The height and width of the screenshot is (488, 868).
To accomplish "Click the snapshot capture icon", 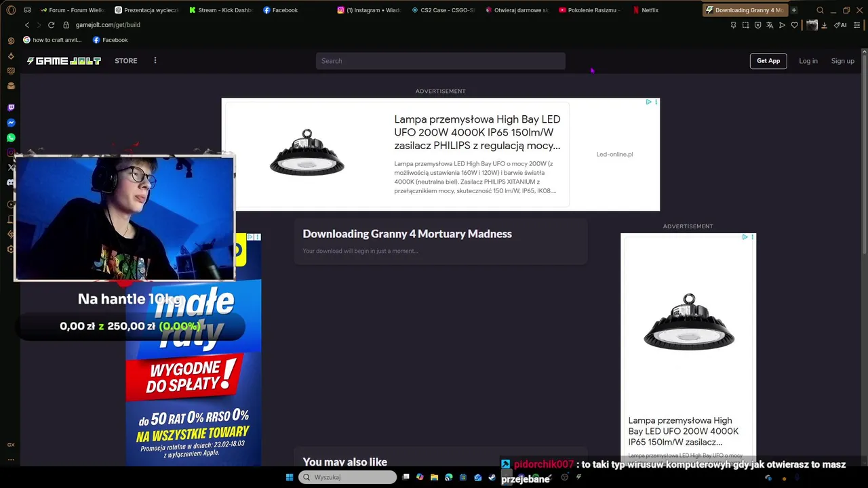I will [x=745, y=25].
